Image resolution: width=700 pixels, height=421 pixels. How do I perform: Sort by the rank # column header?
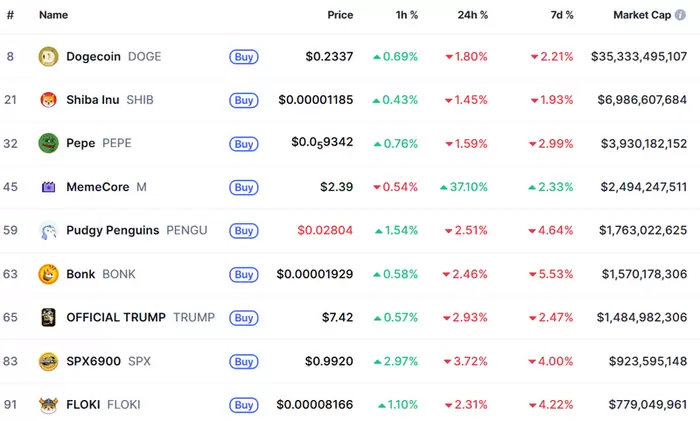tap(10, 16)
